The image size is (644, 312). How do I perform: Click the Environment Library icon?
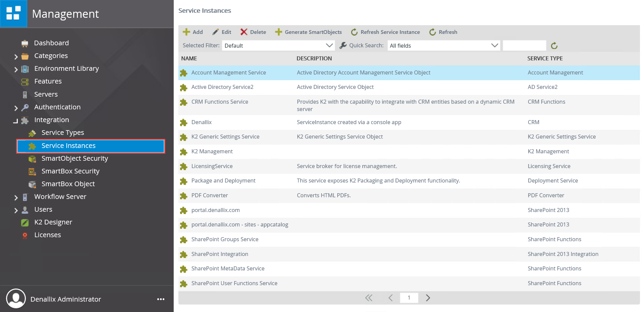click(25, 69)
